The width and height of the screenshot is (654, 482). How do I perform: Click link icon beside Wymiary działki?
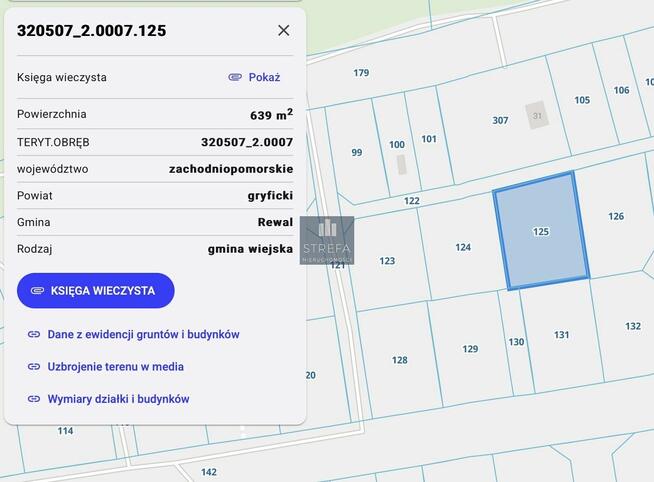tap(34, 399)
